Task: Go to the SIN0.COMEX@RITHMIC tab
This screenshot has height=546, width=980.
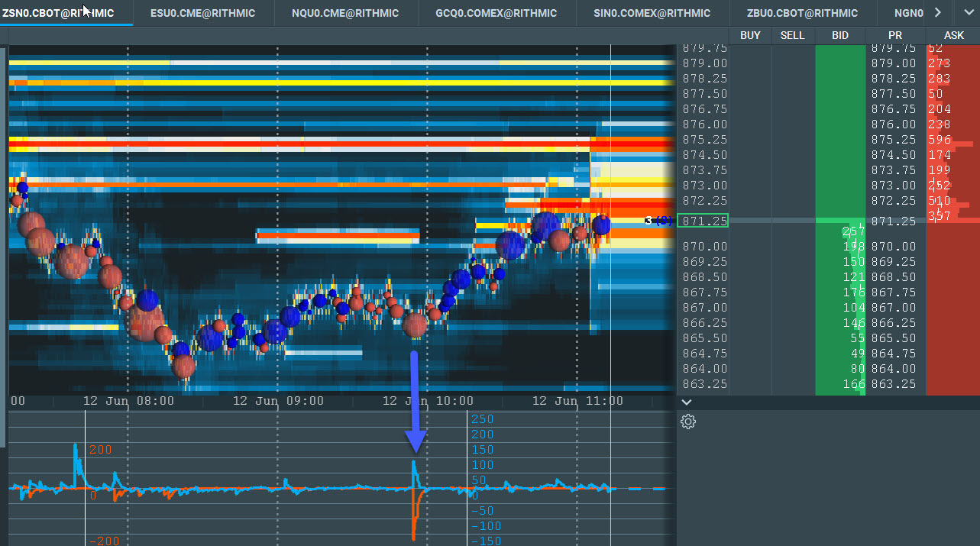Action: (x=652, y=13)
